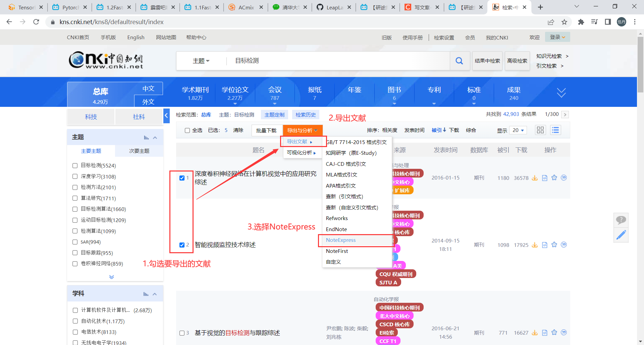644x345 pixels.
Task: Click the help bubble icon on the right side
Action: [621, 220]
